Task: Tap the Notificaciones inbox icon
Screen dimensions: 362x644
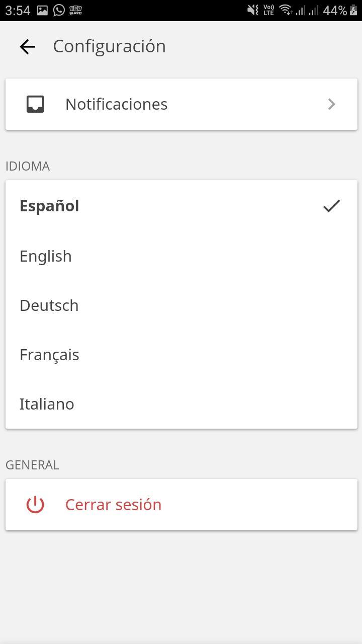Action: [x=35, y=104]
